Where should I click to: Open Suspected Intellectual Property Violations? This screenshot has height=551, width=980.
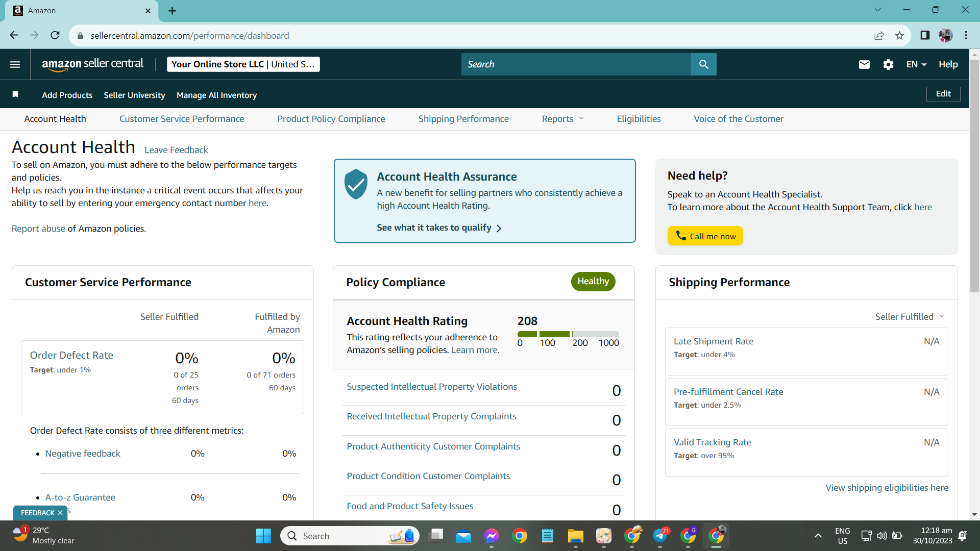click(432, 387)
